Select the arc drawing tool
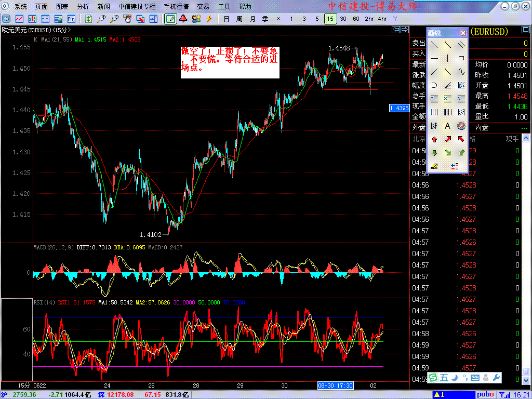Viewport: 532px width, 399px height. 434,85
